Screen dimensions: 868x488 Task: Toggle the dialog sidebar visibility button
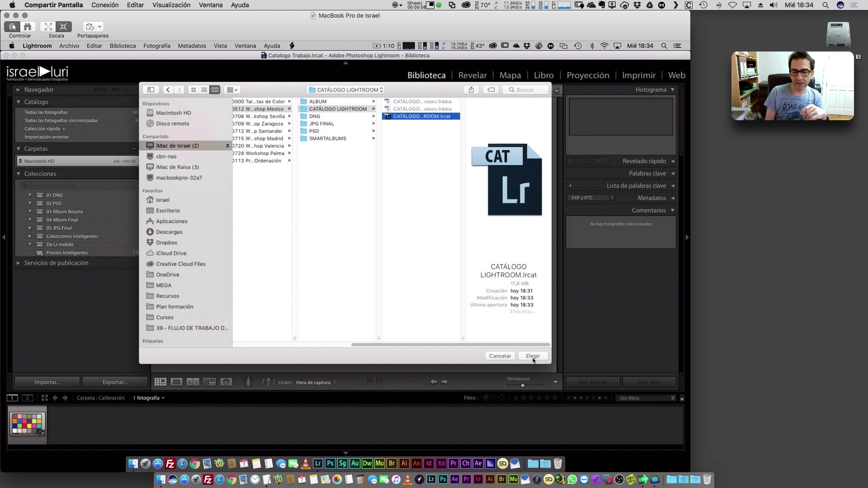151,89
